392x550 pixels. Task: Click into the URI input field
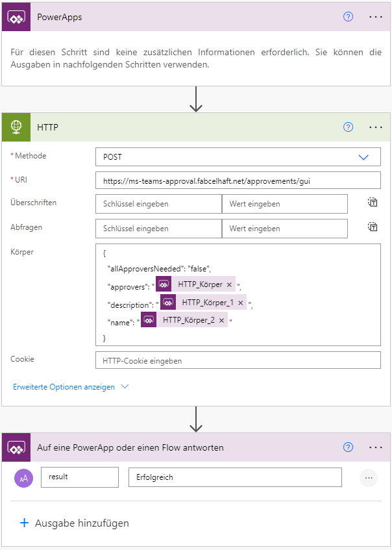[x=238, y=179]
